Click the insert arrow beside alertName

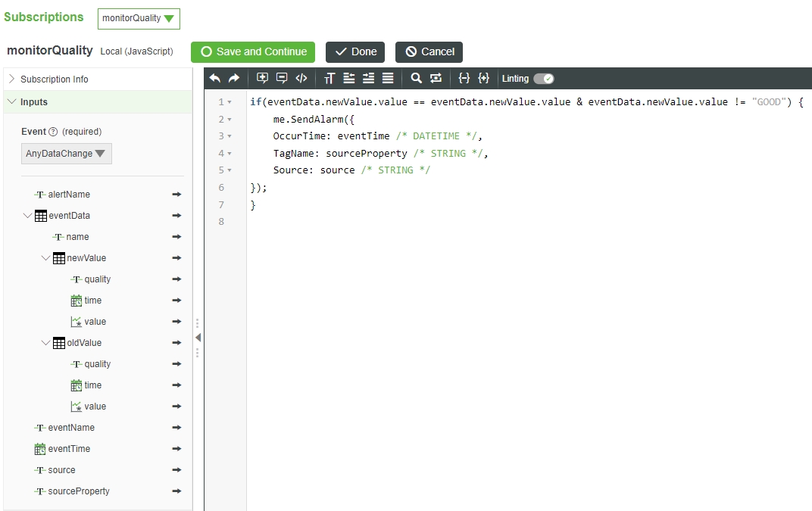176,194
